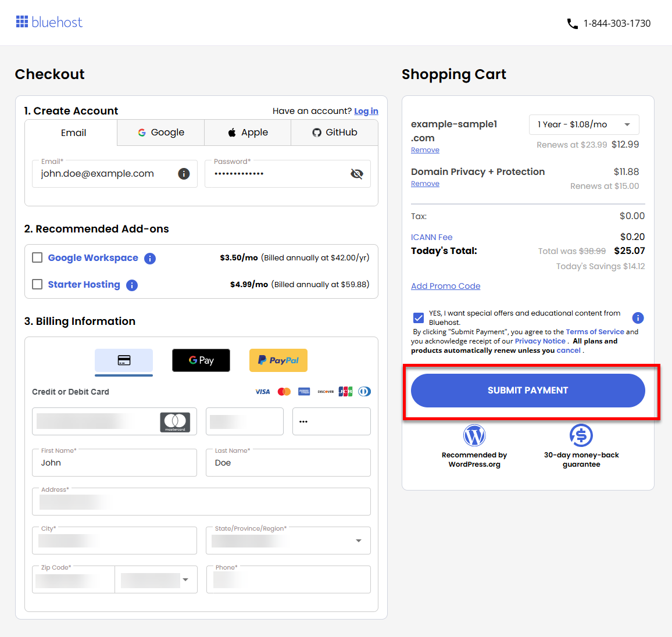Open the Privacy Notice link
The height and width of the screenshot is (637, 672).
(540, 341)
